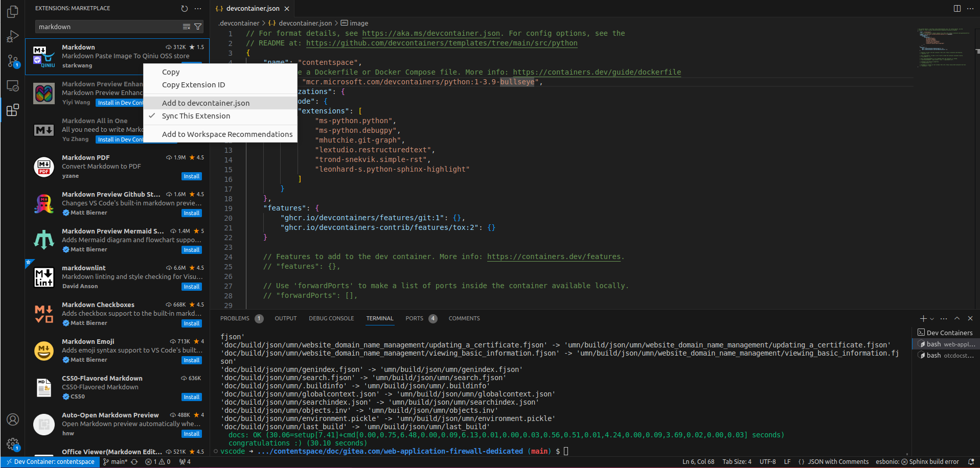Open the containers.dev/features link
The image size is (980, 468).
tap(554, 256)
